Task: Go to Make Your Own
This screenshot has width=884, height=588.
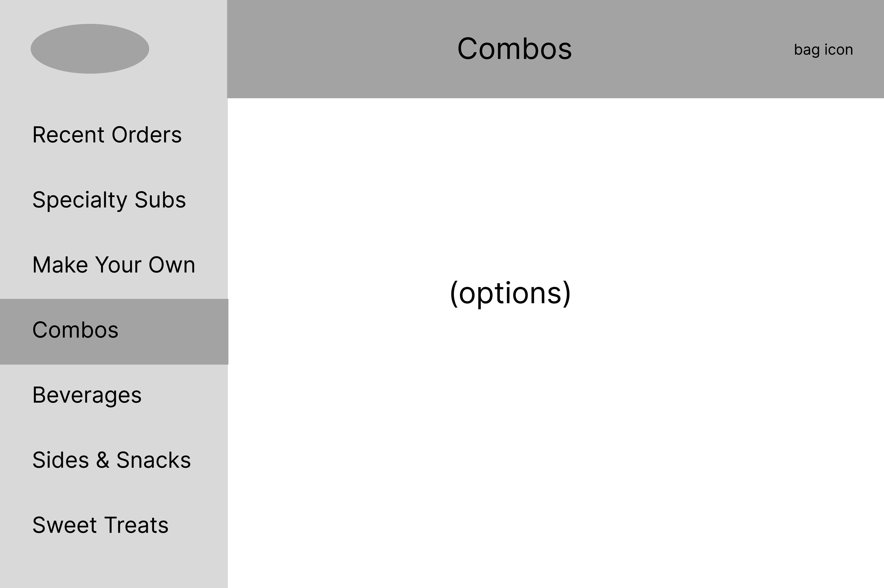Action: (114, 265)
